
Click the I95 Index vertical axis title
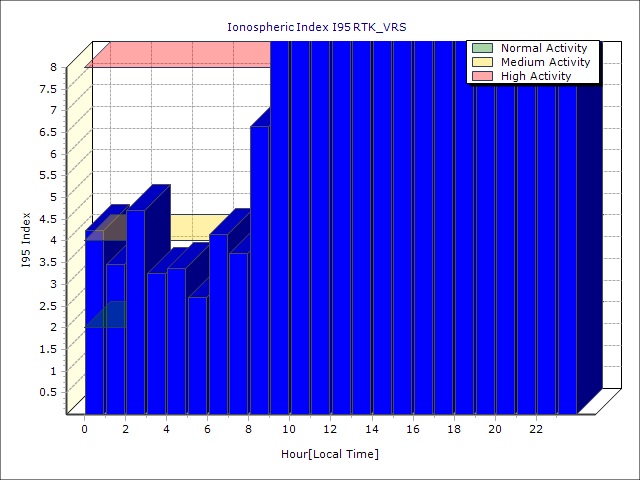26,240
